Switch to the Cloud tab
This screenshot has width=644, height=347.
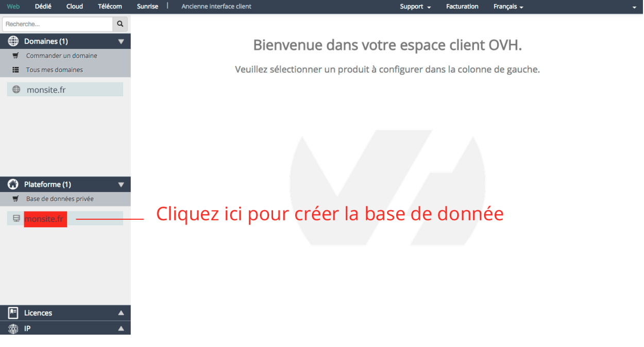point(75,7)
